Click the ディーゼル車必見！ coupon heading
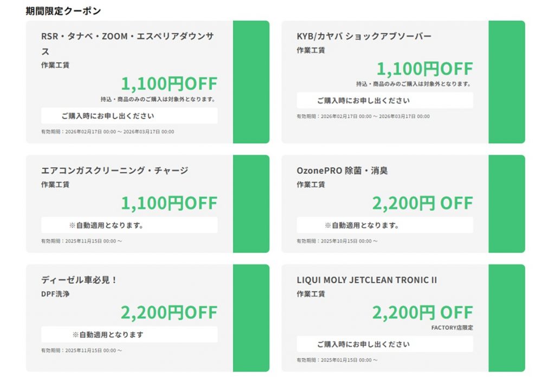 [x=79, y=280]
